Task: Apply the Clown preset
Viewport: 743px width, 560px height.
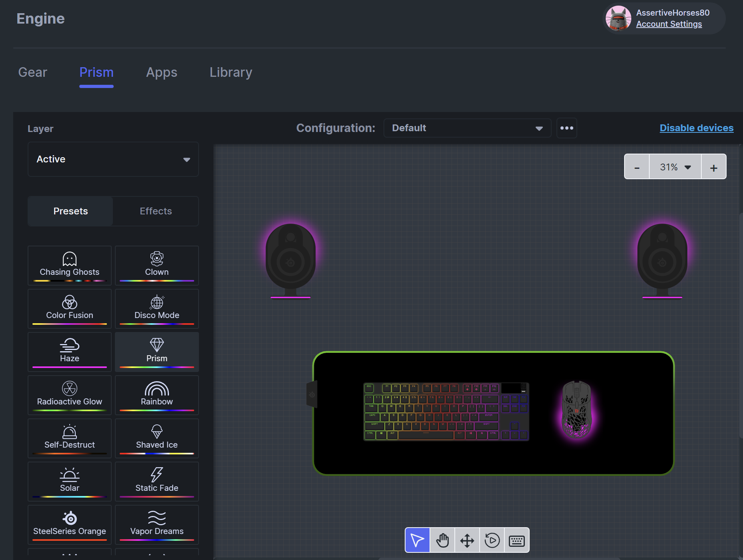Action: coord(157,266)
